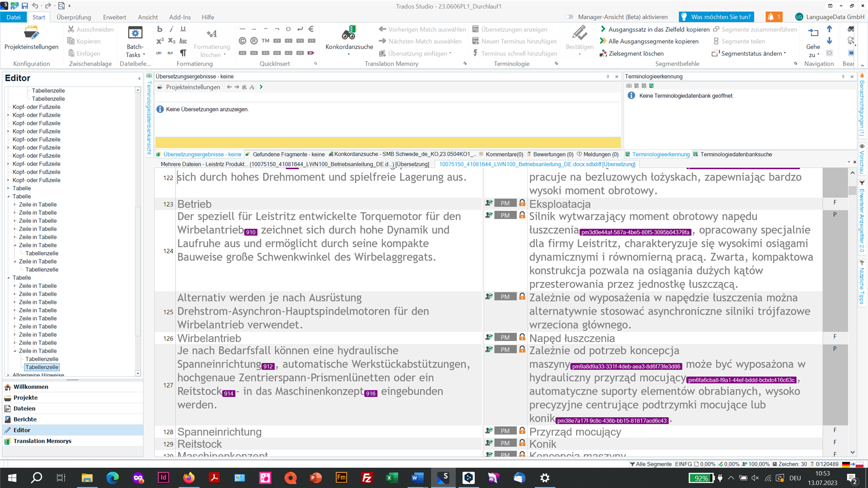868x488 pixels.
Task: Click Neuen Terminus hinzufügen
Action: (514, 41)
